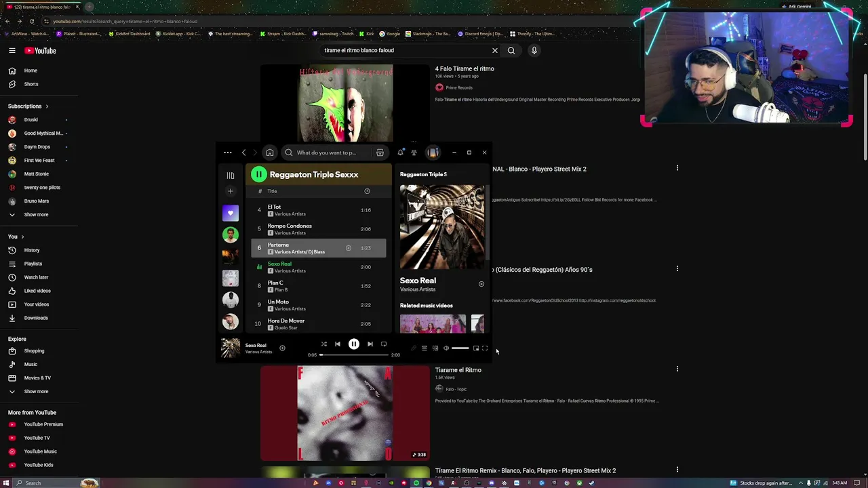Seek on Spotify song progress bar
This screenshot has width=868, height=488.
tap(354, 355)
